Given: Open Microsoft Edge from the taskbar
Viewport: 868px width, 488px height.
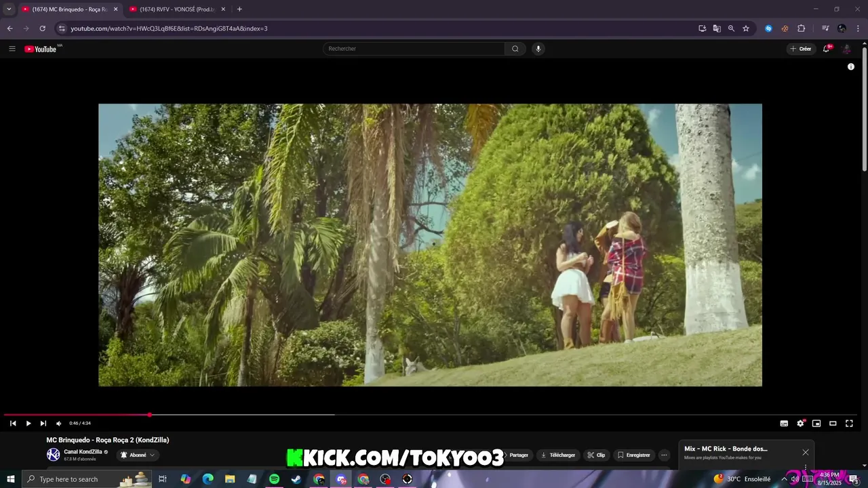Looking at the screenshot, I should (208, 479).
